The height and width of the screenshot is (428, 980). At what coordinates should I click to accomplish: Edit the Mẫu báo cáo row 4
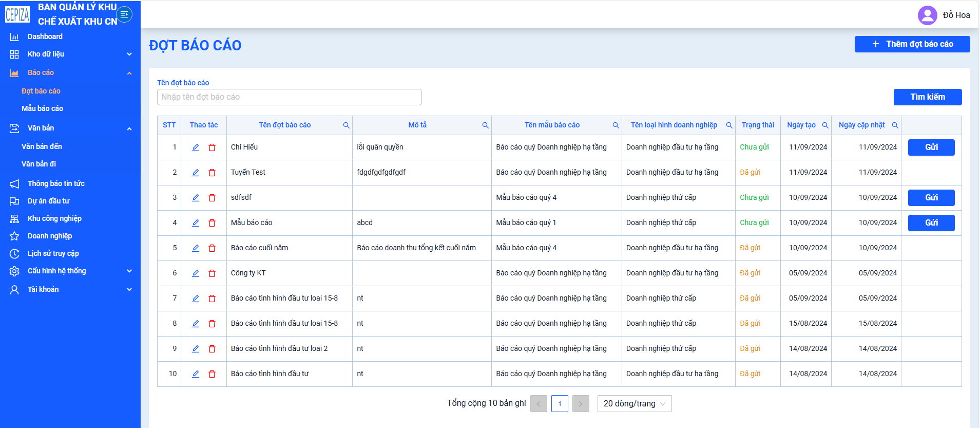(196, 223)
